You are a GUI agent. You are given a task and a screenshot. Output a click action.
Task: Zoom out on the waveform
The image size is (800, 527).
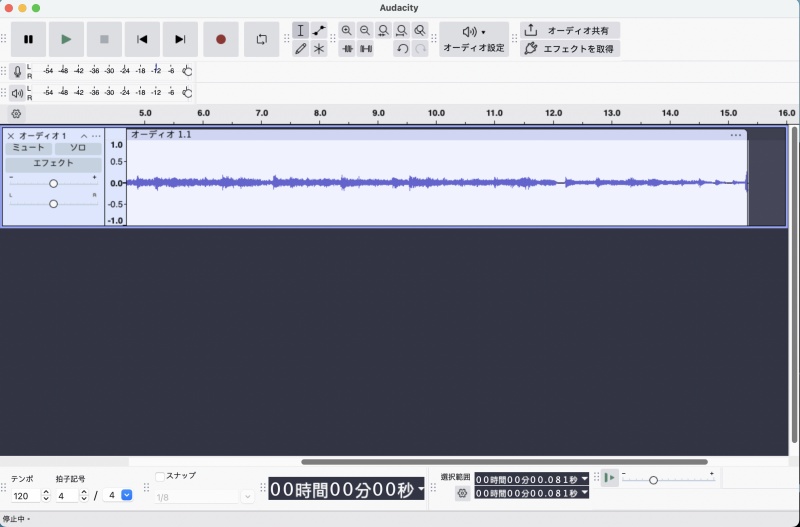click(x=365, y=31)
